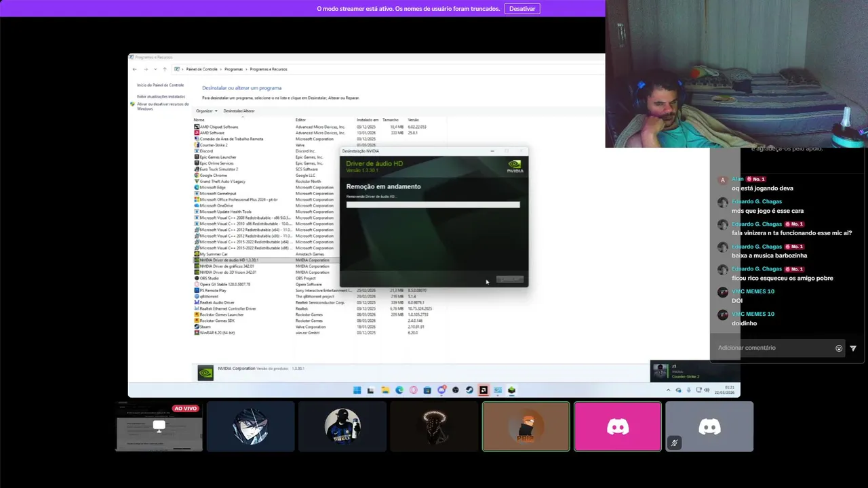Image resolution: width=868 pixels, height=488 pixels.
Task: Open OBS Studio from the shared taskbar
Action: [455, 390]
